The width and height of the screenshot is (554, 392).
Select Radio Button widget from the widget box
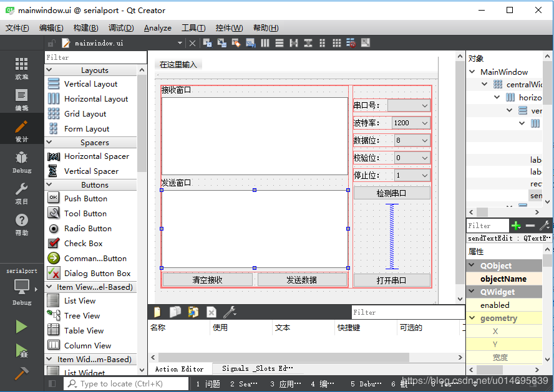(x=87, y=229)
